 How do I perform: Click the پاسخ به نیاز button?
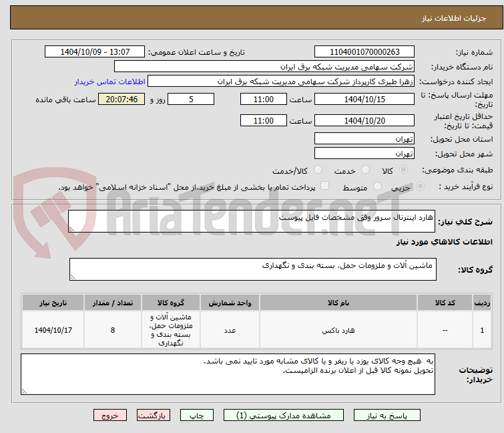[x=387, y=416]
